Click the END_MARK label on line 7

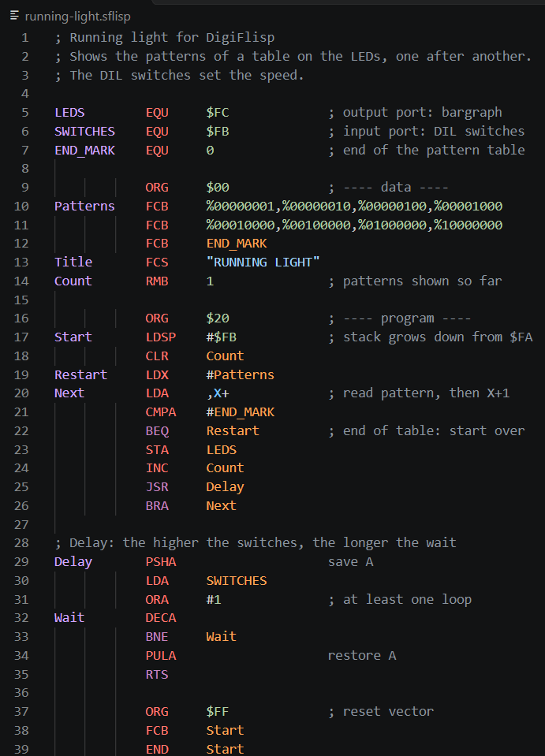pos(85,150)
